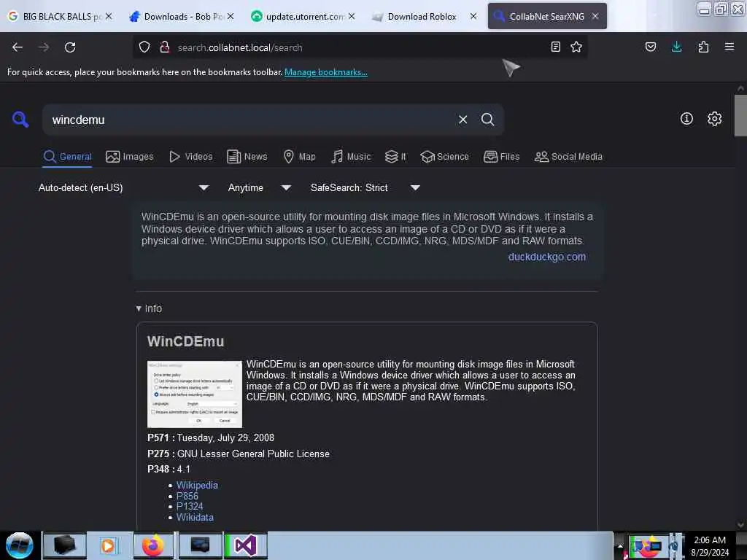Click the GNU Lesser General Public License text
Viewport: 747px width, 560px height.
[x=253, y=454]
